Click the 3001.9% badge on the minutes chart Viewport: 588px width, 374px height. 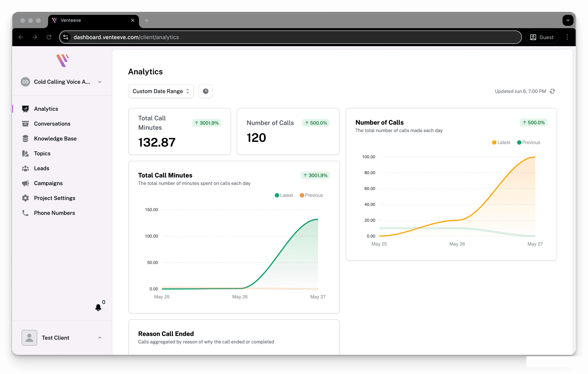(x=315, y=176)
